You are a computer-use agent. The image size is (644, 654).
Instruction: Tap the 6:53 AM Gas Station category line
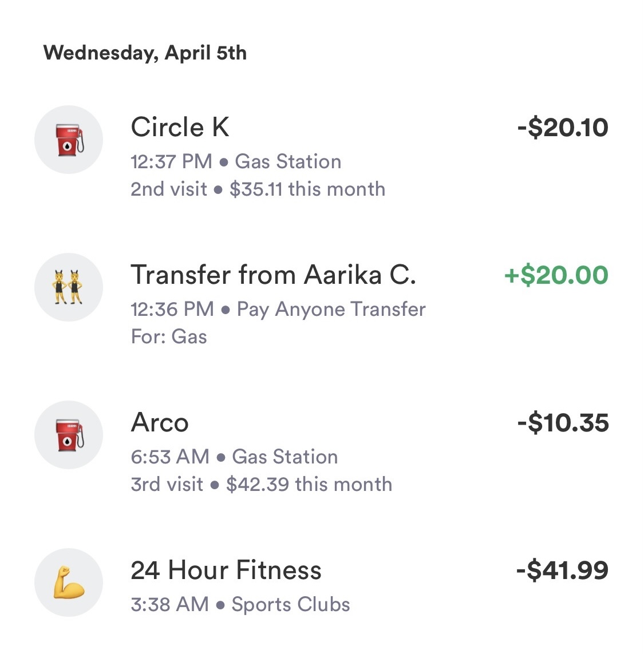tap(234, 457)
